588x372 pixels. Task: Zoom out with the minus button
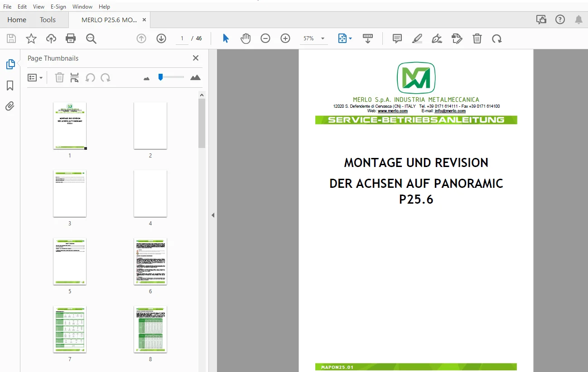(x=265, y=38)
